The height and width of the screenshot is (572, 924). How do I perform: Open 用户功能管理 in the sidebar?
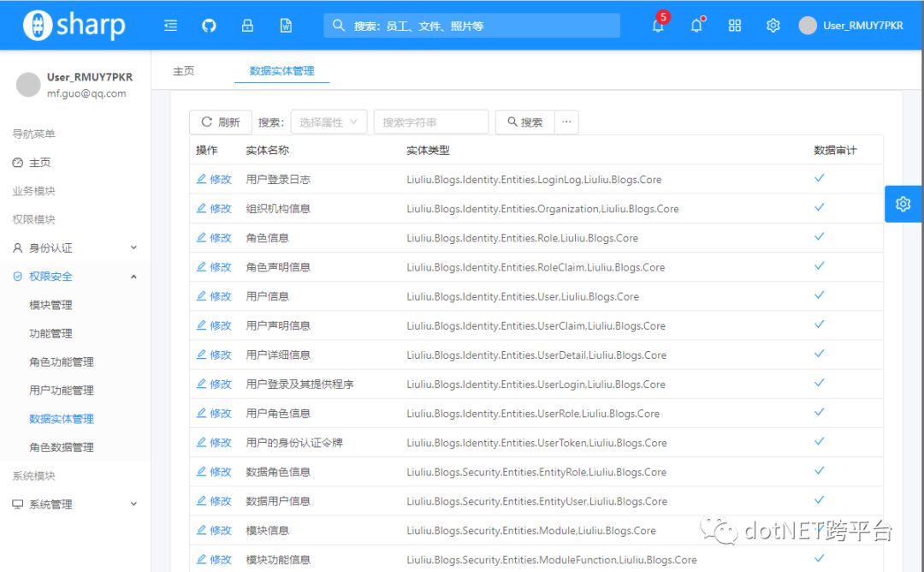(x=62, y=390)
